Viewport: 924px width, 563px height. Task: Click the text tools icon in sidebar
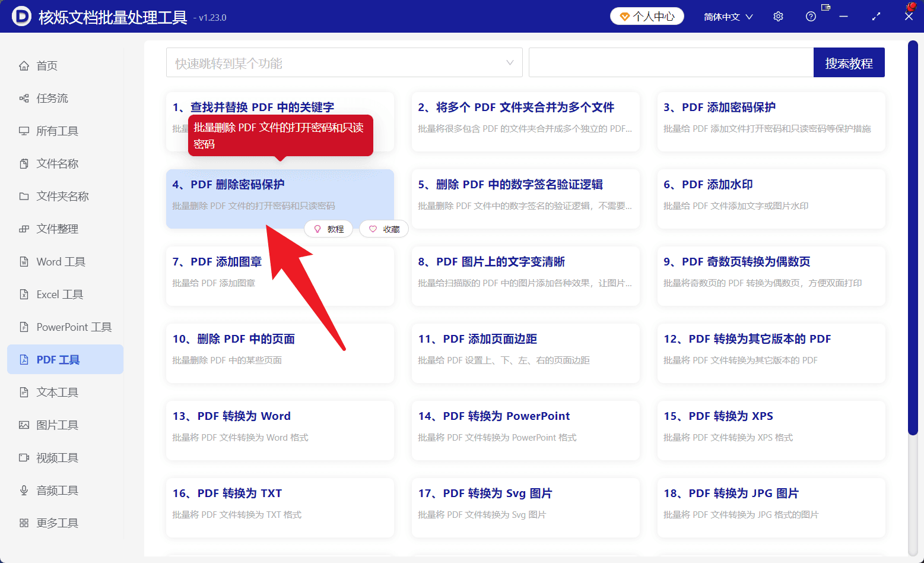[24, 393]
